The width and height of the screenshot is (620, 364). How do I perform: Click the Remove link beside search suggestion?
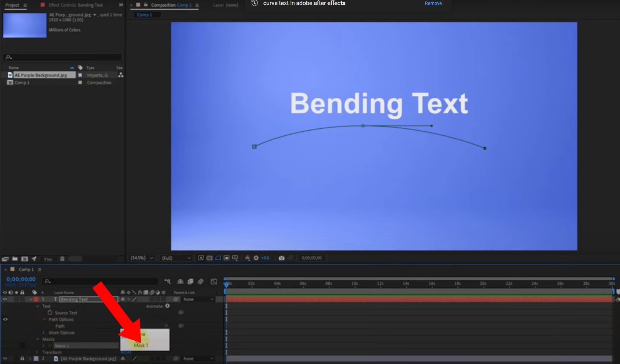(433, 3)
